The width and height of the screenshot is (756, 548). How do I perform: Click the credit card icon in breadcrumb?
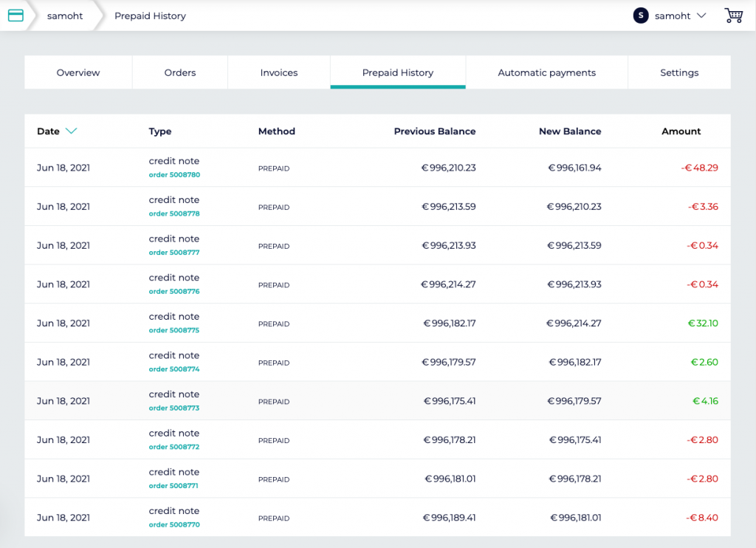tap(16, 16)
